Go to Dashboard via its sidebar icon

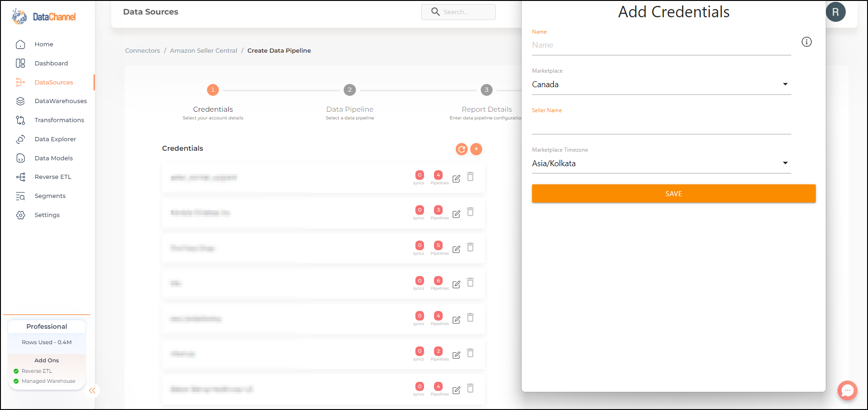[x=20, y=63]
